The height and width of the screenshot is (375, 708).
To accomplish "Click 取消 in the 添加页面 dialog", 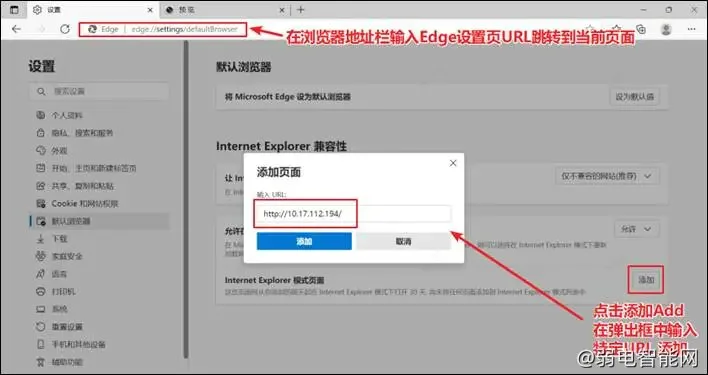I will click(403, 241).
